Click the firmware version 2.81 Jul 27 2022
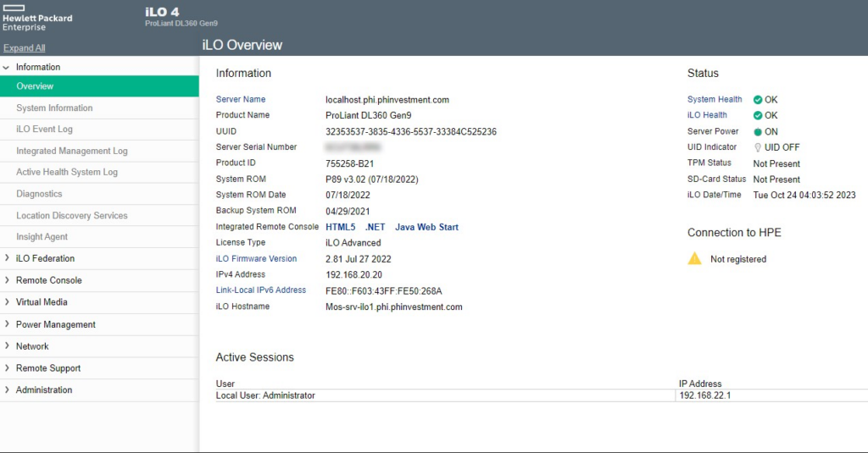Screen dimensions: 868x453 pyautogui.click(x=359, y=259)
